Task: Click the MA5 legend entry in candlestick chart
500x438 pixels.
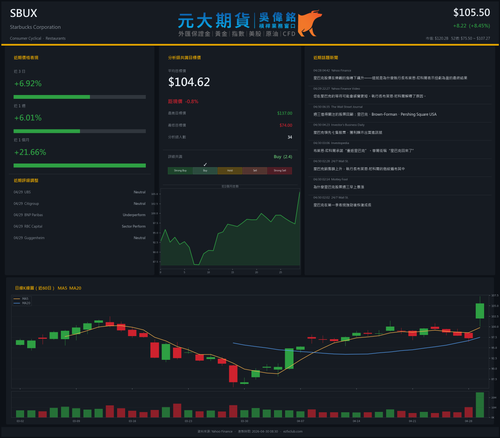Action: click(x=21, y=299)
